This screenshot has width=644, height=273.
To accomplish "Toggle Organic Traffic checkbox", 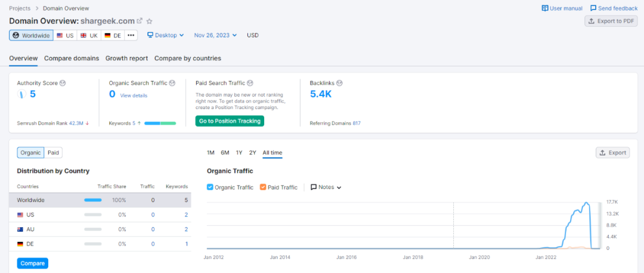I will pos(210,187).
